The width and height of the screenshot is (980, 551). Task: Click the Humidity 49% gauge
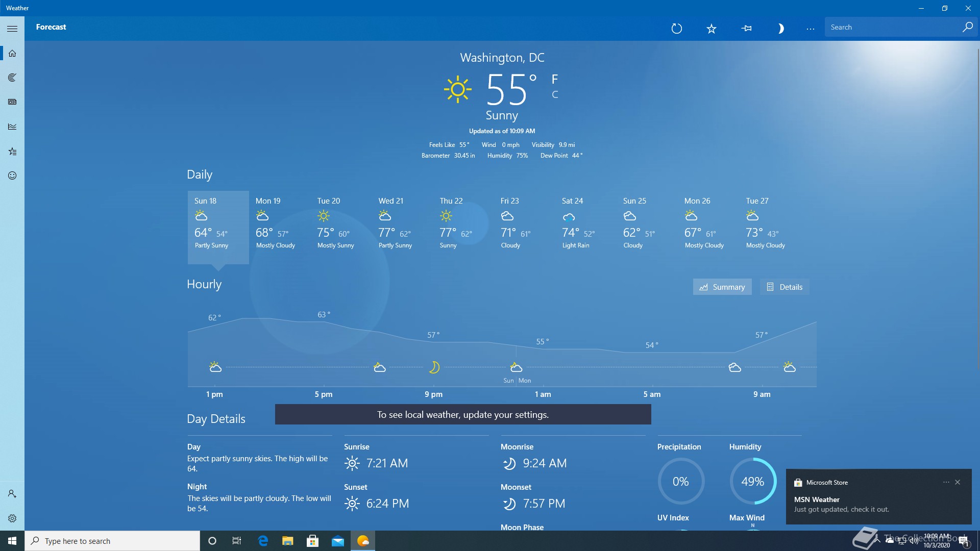click(753, 481)
